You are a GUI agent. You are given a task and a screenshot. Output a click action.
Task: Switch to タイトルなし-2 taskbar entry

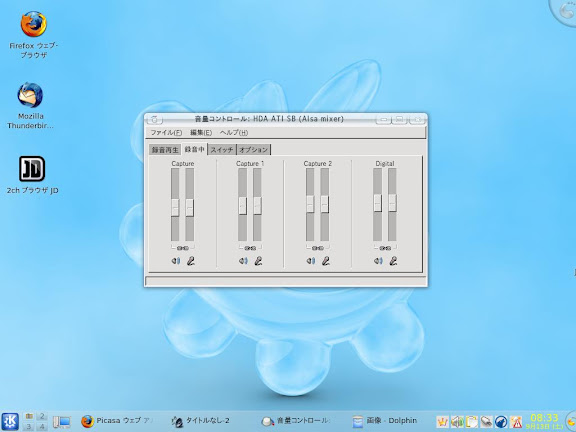(201, 421)
